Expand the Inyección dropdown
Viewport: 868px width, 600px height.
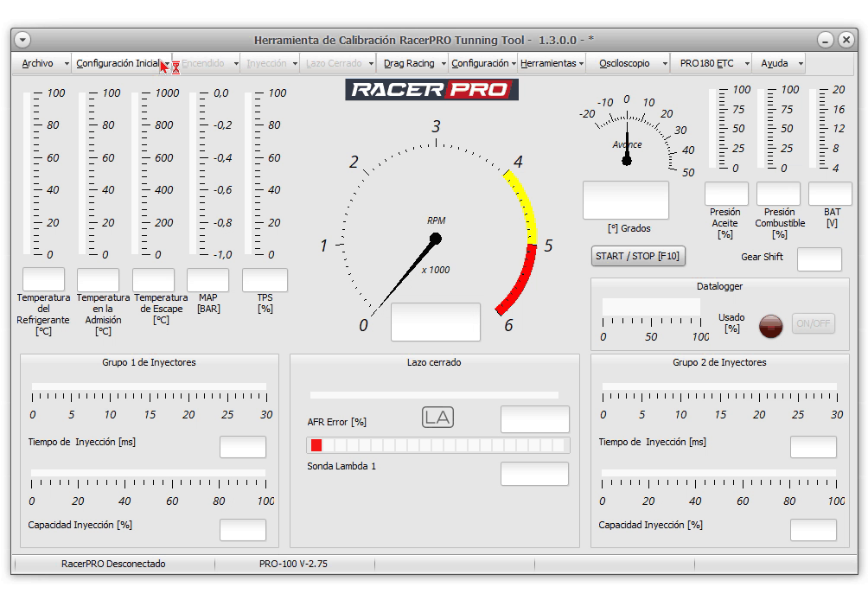295,64
